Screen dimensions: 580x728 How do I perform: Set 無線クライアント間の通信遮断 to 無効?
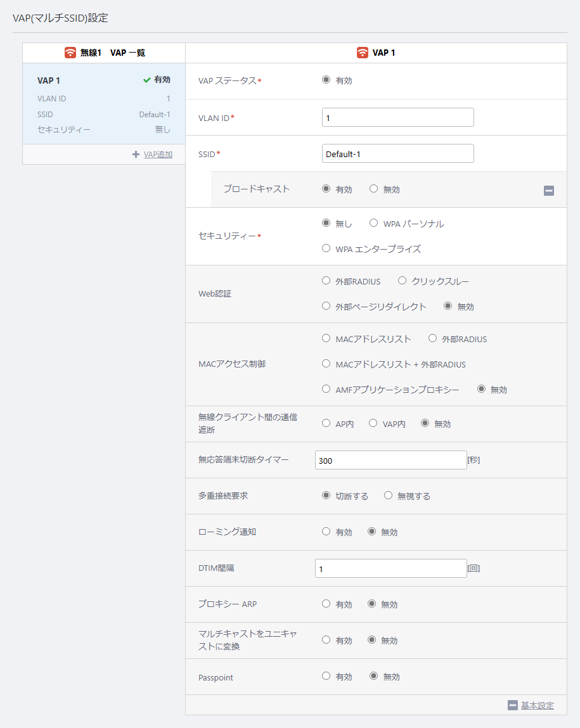click(425, 423)
